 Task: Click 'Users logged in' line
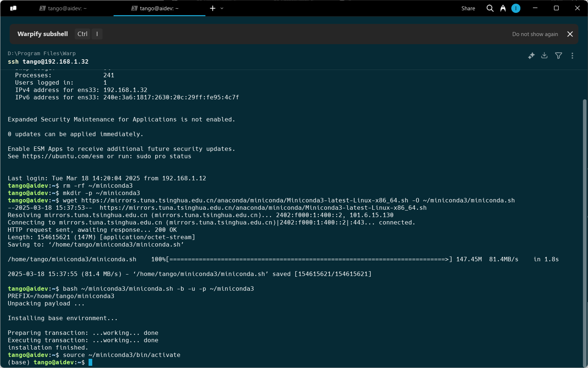click(x=61, y=83)
